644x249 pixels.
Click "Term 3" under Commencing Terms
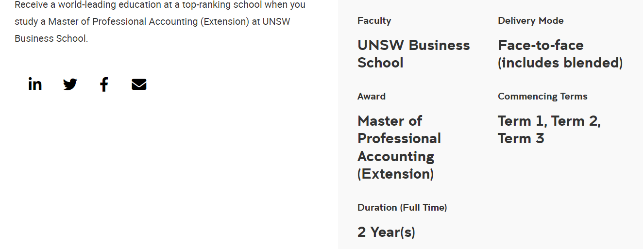pos(521,138)
